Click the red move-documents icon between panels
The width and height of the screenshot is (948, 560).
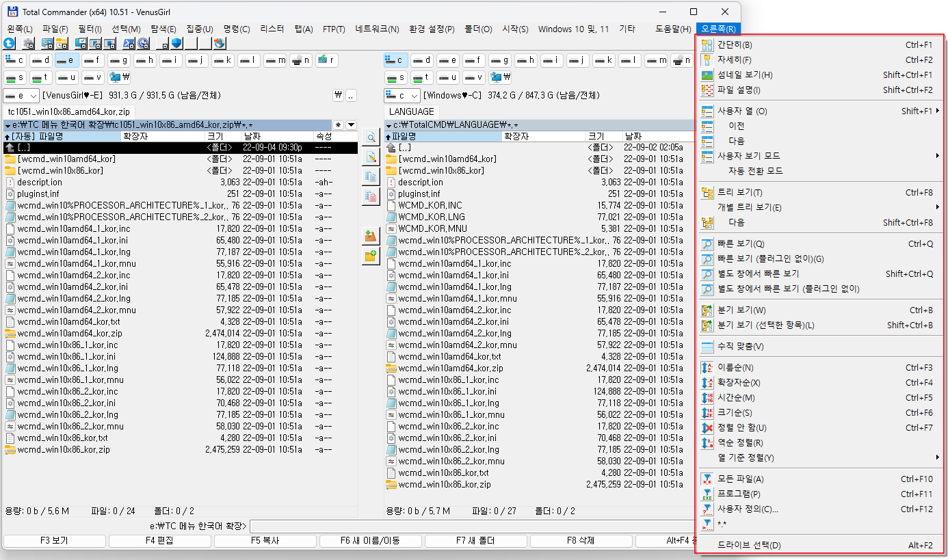pos(371,197)
